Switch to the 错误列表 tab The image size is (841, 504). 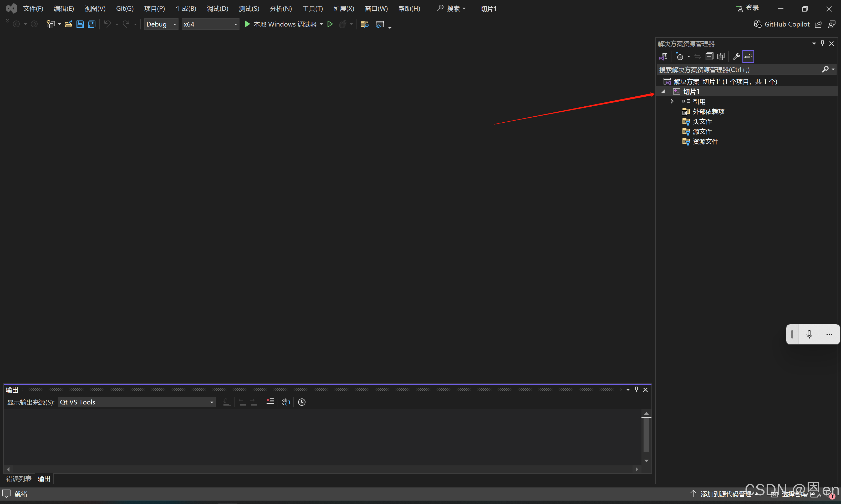click(x=19, y=479)
